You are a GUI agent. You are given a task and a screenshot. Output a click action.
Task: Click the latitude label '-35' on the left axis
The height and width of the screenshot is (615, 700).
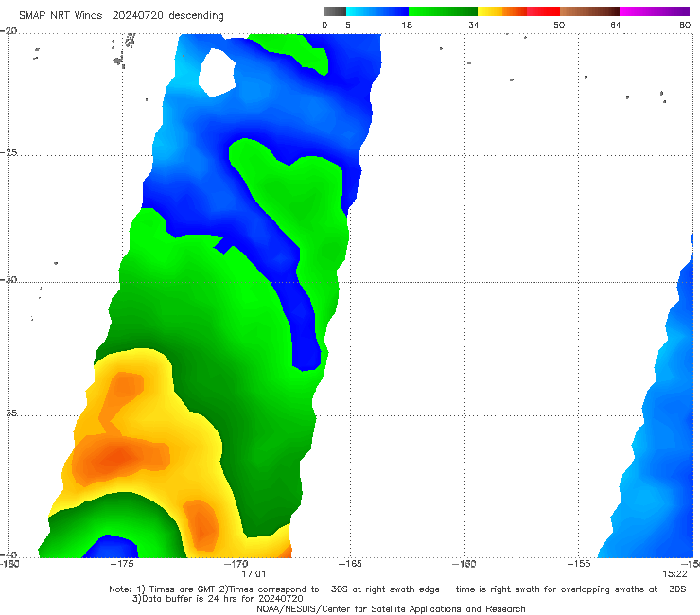9,413
